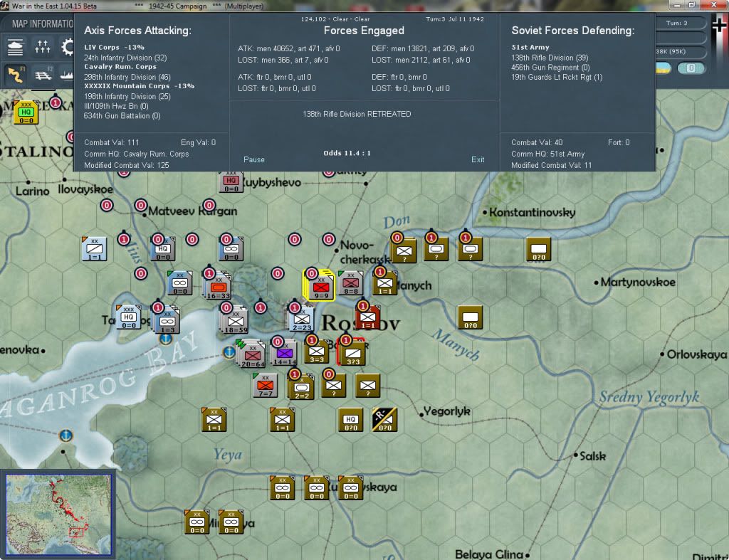Viewport: 729px width, 560px height.
Task: Click 24th Infantry Division (32) entry
Action: pos(125,58)
